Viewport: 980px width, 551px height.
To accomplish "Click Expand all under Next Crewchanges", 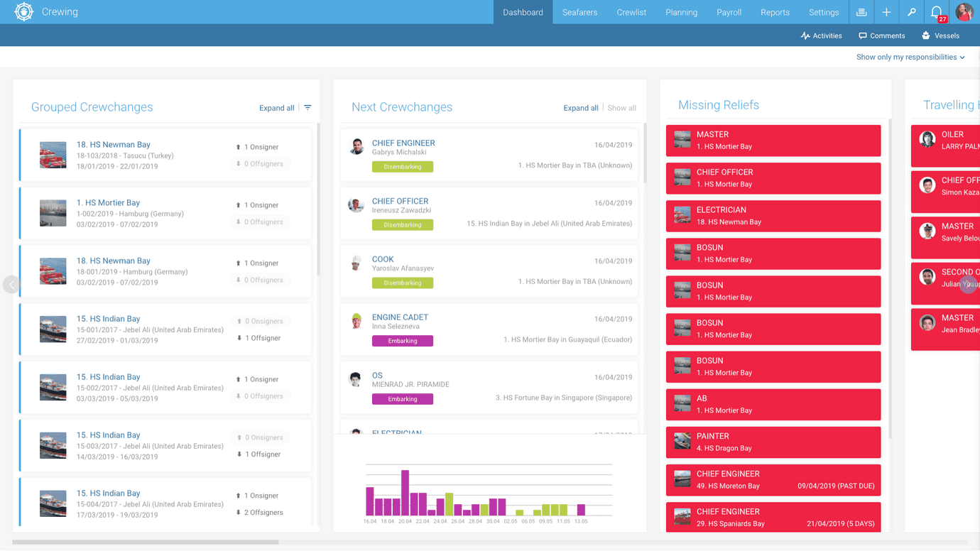I will click(x=581, y=107).
